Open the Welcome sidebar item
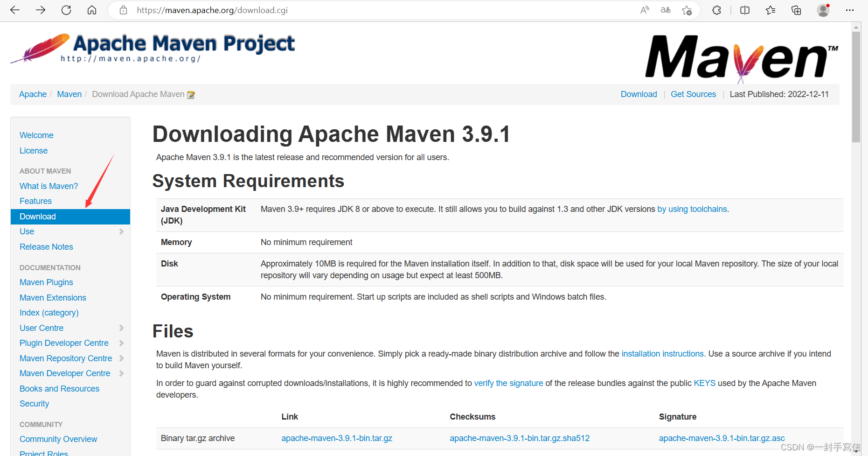The width and height of the screenshot is (868, 456). pyautogui.click(x=36, y=135)
